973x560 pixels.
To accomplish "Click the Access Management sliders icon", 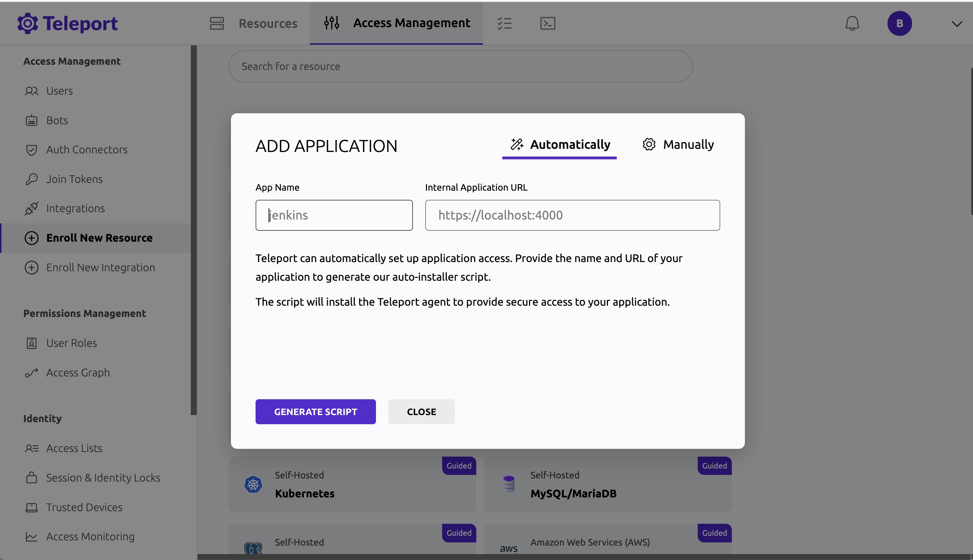I will tap(331, 23).
